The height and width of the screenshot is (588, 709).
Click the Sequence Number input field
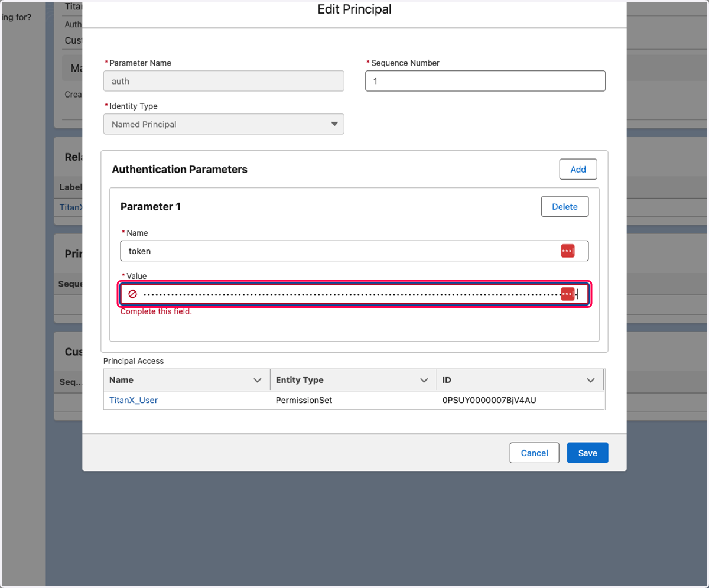point(485,81)
